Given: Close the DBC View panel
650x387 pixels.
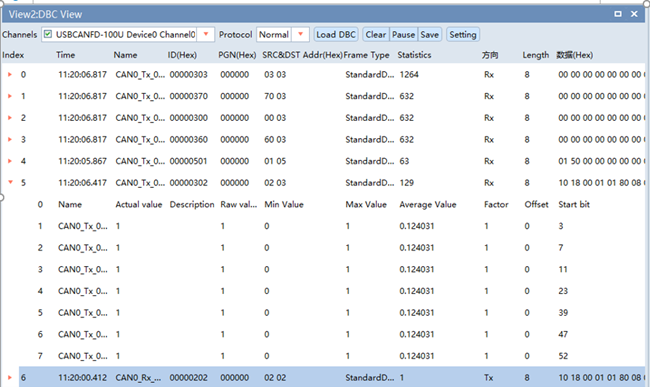Looking at the screenshot, I should [x=634, y=14].
